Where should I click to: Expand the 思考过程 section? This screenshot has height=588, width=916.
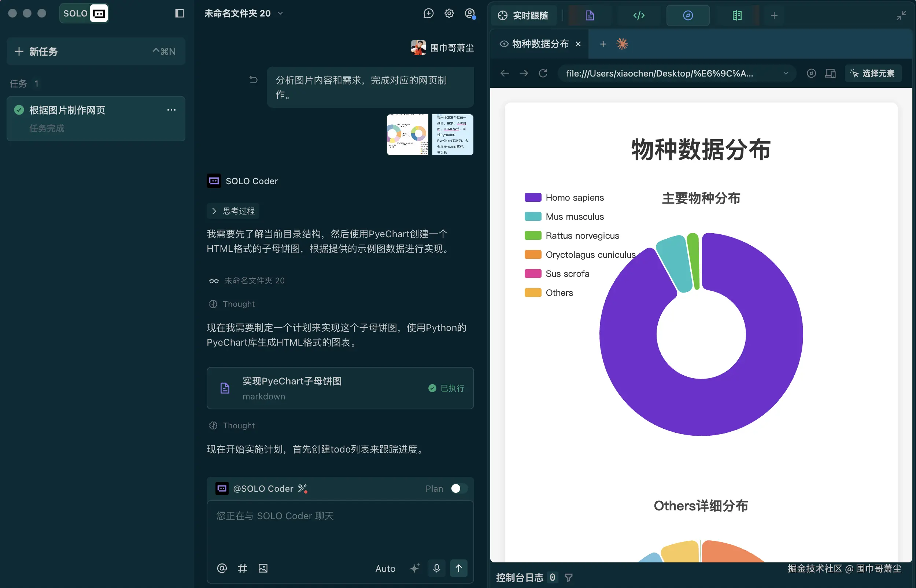[233, 211]
